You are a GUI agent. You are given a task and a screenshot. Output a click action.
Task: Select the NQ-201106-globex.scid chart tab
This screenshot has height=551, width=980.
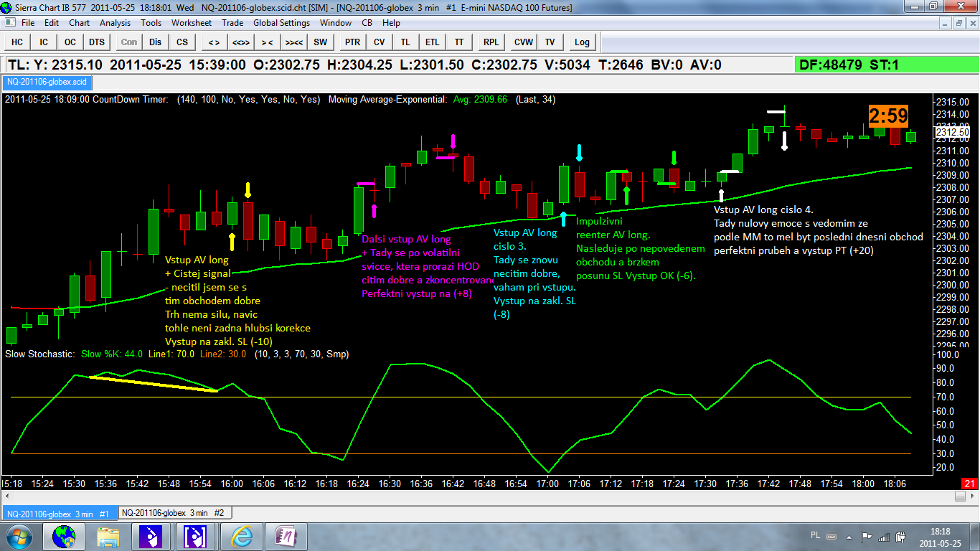(x=47, y=83)
